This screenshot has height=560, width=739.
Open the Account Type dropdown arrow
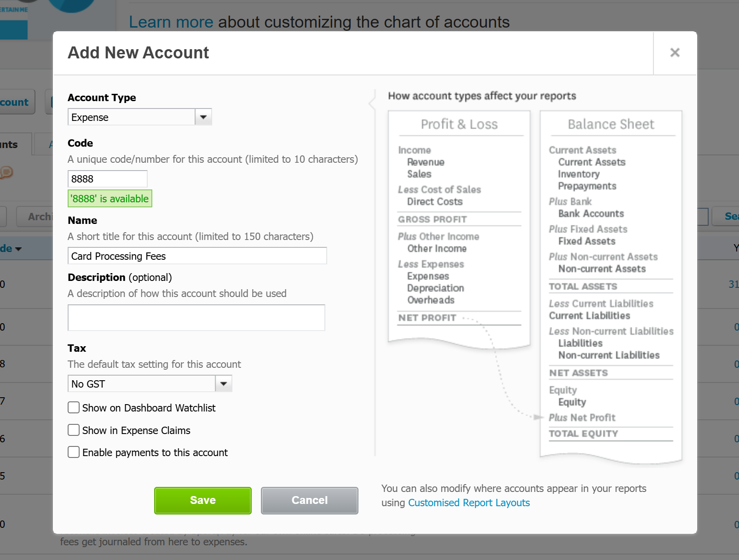tap(203, 117)
